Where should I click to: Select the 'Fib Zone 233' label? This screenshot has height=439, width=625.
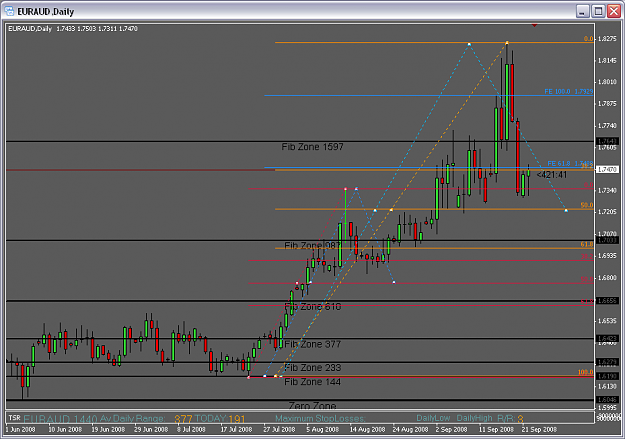pos(312,368)
